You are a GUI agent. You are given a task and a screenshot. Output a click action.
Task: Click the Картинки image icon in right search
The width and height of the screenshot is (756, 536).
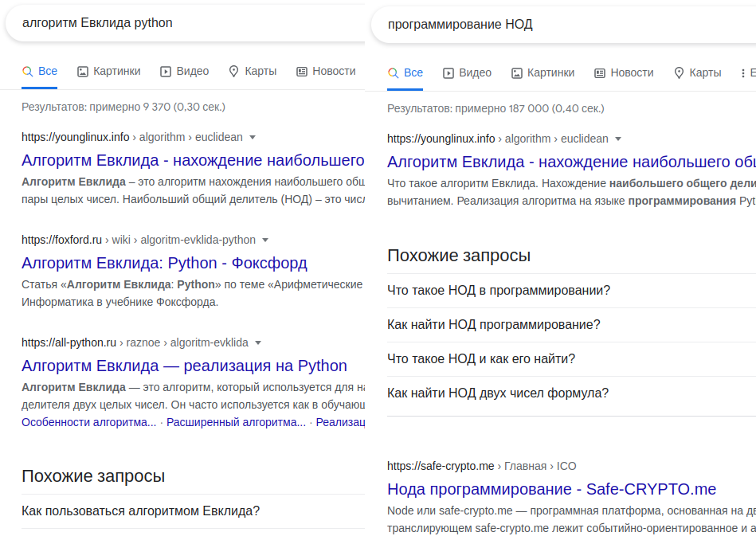[517, 73]
